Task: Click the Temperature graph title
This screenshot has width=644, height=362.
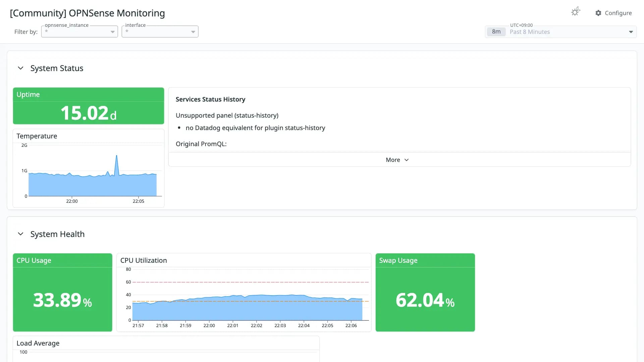Action: coord(37,136)
